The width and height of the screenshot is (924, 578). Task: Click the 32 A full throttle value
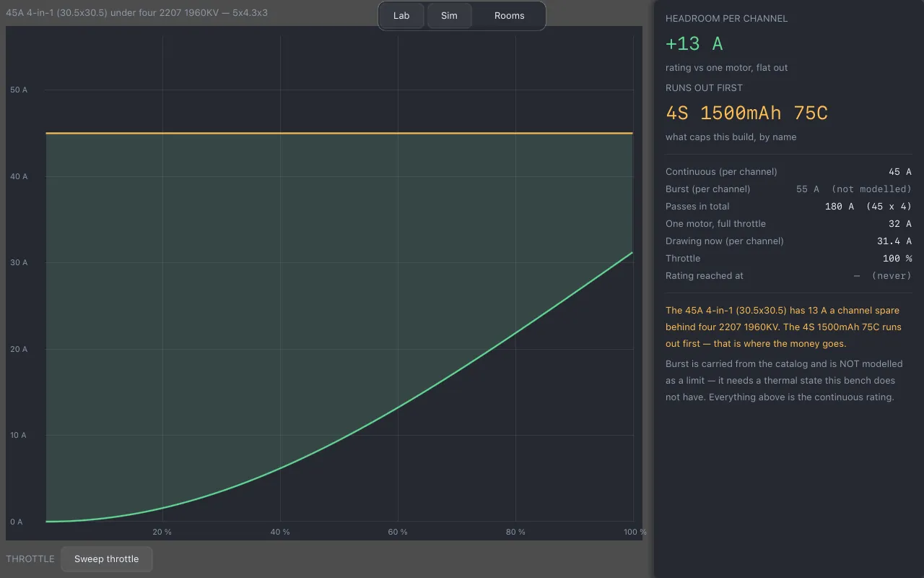(x=900, y=224)
